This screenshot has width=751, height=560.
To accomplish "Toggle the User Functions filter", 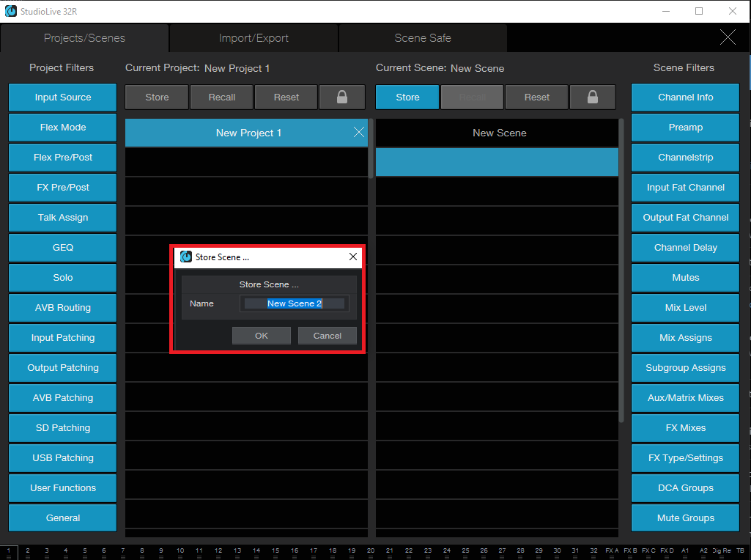I will click(x=63, y=488).
